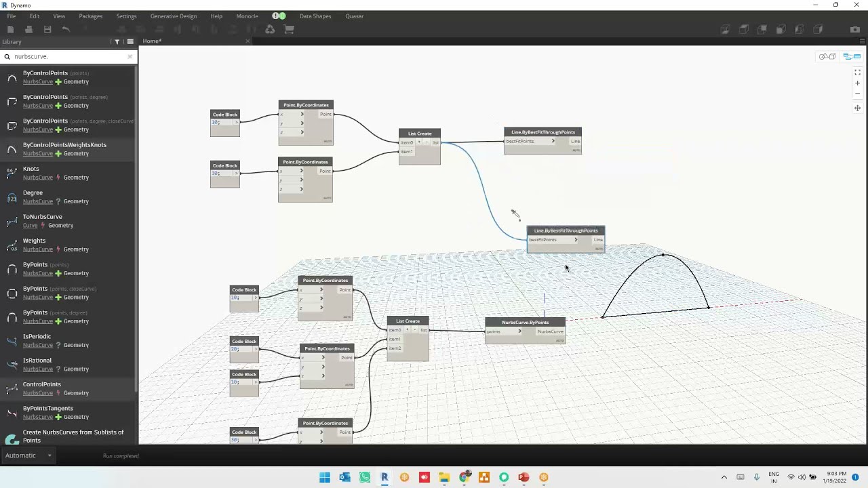This screenshot has height=488, width=868.
Task: Click the points port arrow on NurbsCurve.ByPoints
Action: click(x=520, y=331)
